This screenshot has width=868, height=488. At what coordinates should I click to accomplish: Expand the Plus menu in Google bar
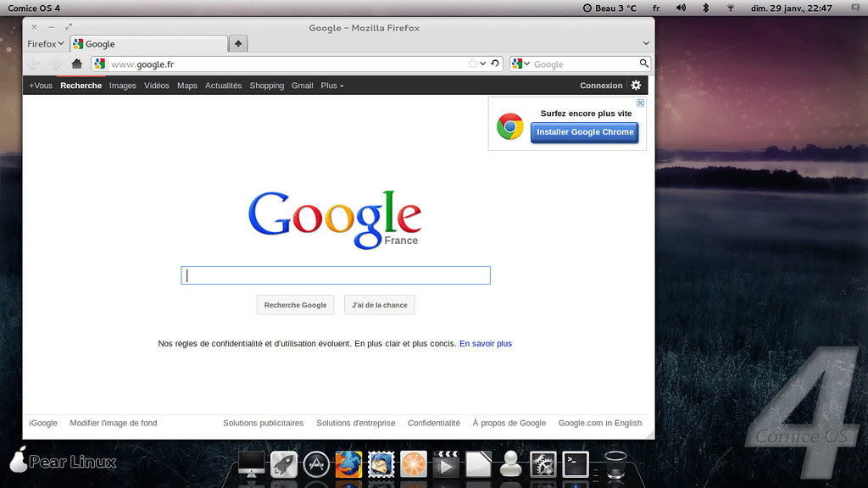332,86
